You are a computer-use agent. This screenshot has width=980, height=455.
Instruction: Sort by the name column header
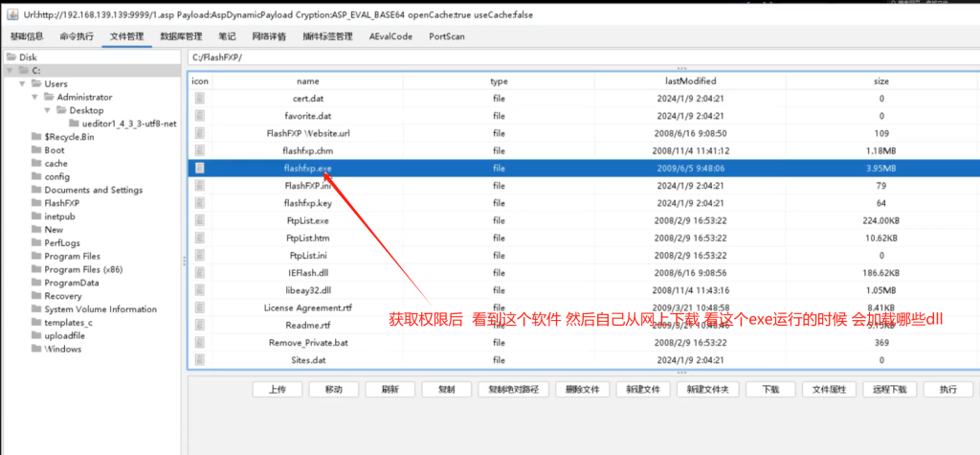coord(307,81)
